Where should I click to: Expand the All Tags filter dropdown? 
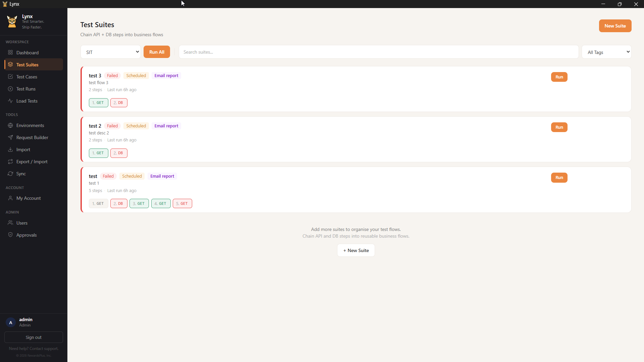(606, 52)
